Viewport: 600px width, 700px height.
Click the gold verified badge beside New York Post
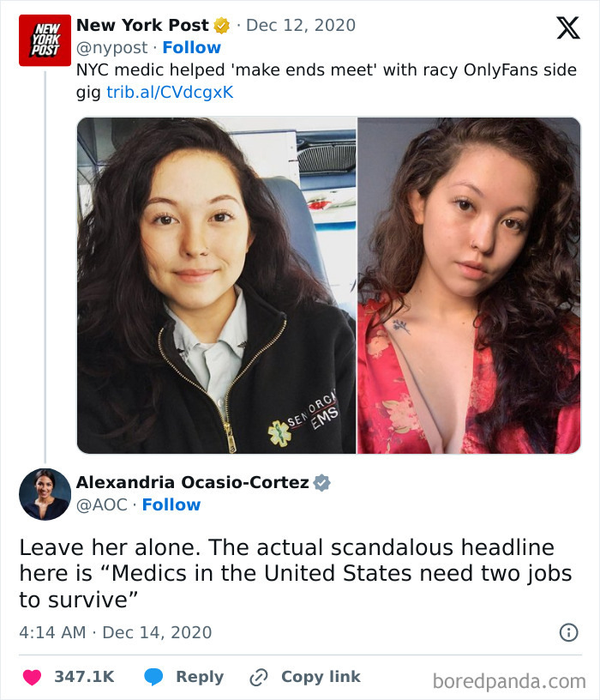click(221, 26)
